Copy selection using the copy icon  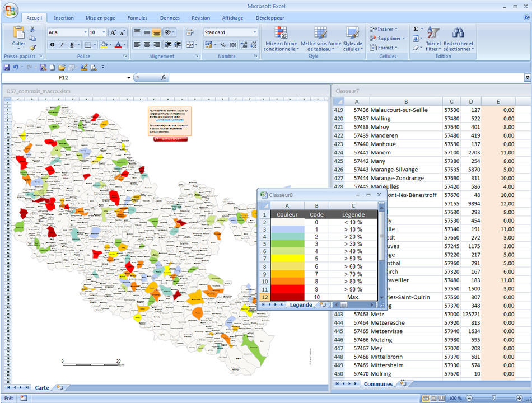32,38
